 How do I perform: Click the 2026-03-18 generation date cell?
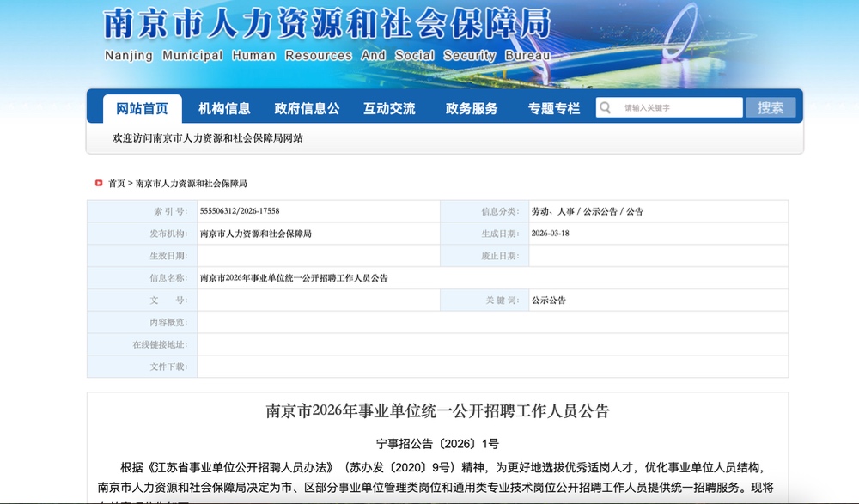pyautogui.click(x=551, y=234)
